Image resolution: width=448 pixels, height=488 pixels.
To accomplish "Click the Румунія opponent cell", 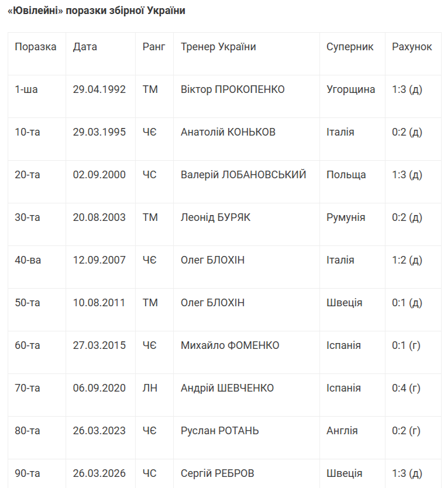I will point(346,217).
